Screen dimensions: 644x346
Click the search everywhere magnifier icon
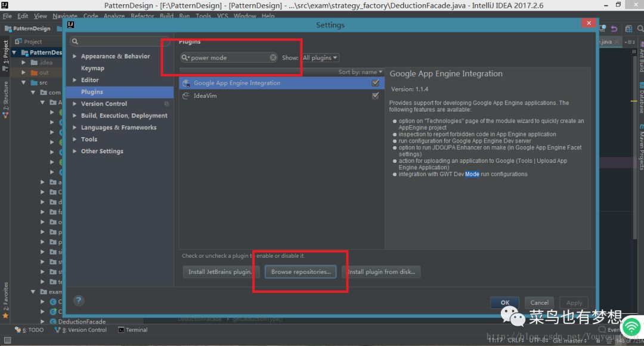coord(640,29)
